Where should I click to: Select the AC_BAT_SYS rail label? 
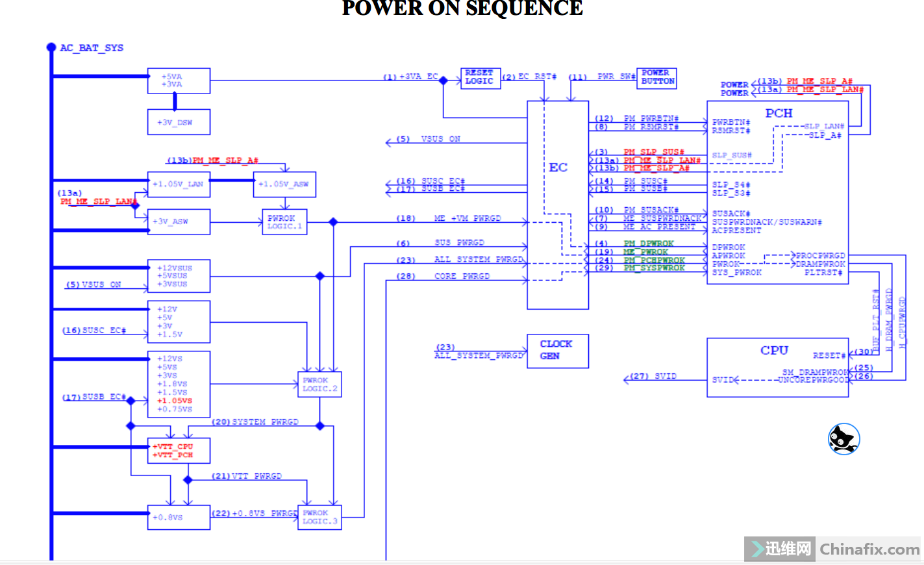[x=92, y=47]
